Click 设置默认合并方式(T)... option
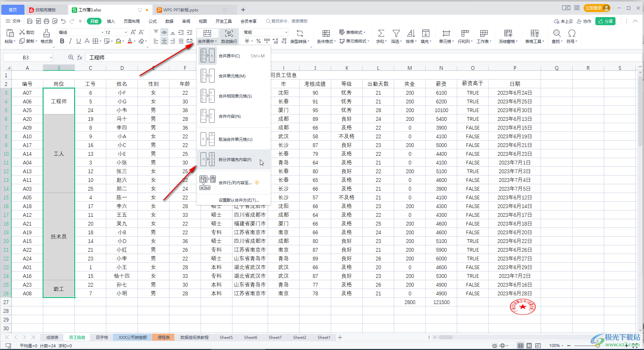Screen dimensions: 644x350 click(x=238, y=200)
